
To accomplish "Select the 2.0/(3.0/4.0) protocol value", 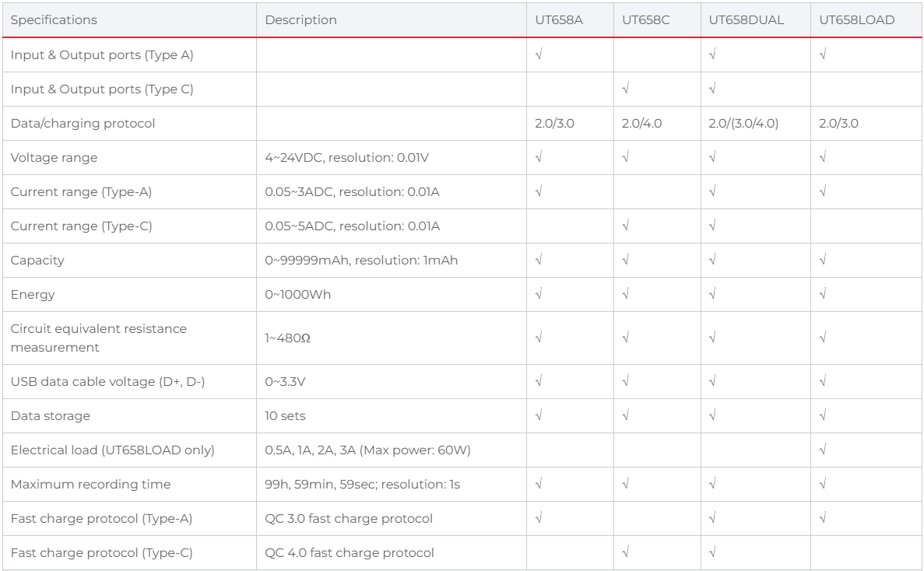I will tap(743, 124).
